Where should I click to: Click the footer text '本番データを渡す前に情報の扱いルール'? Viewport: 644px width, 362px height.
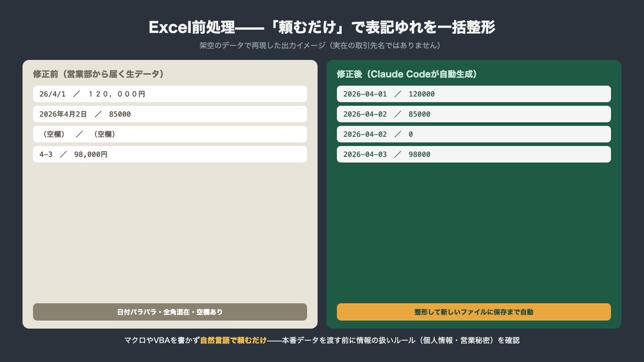tap(349, 340)
